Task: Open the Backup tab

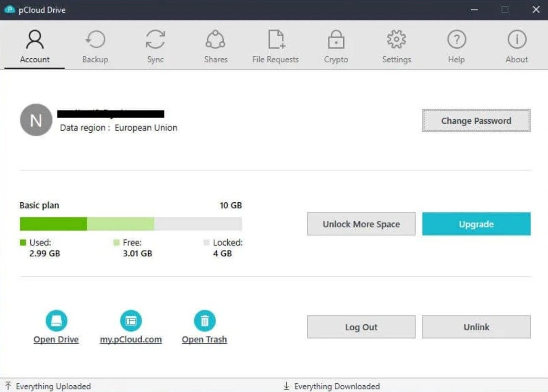Action: click(x=95, y=47)
